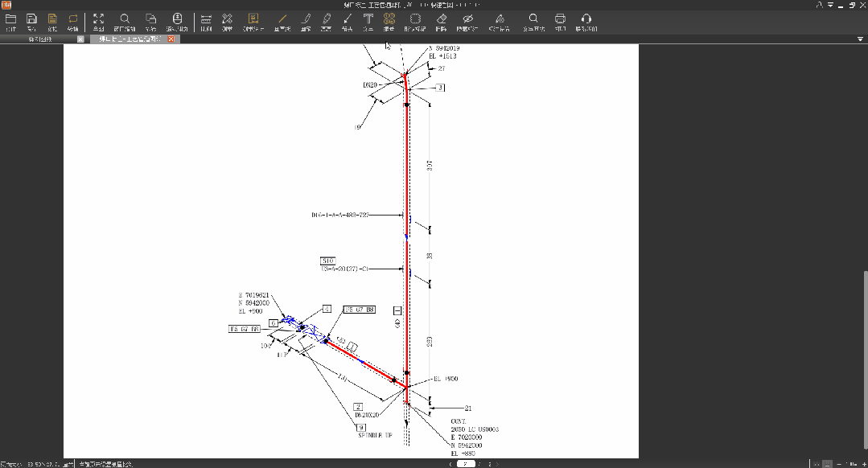The width and height of the screenshot is (868, 468).
Task: Go to next page arrow in status bar
Action: (497, 464)
